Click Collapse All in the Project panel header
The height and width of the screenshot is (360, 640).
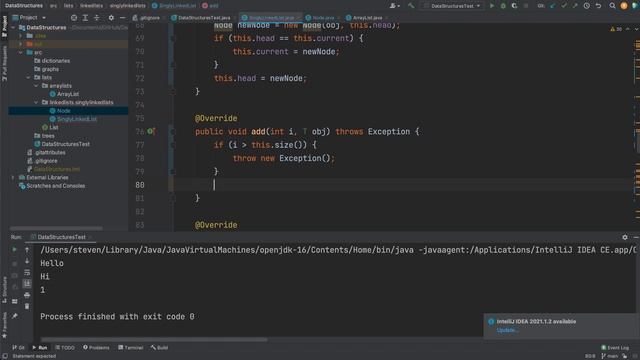pyautogui.click(x=97, y=18)
